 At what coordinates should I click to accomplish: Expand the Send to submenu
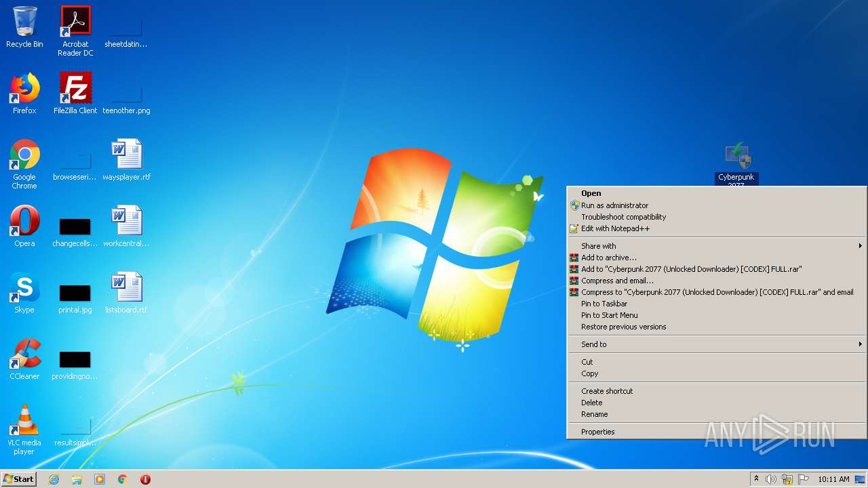point(717,344)
